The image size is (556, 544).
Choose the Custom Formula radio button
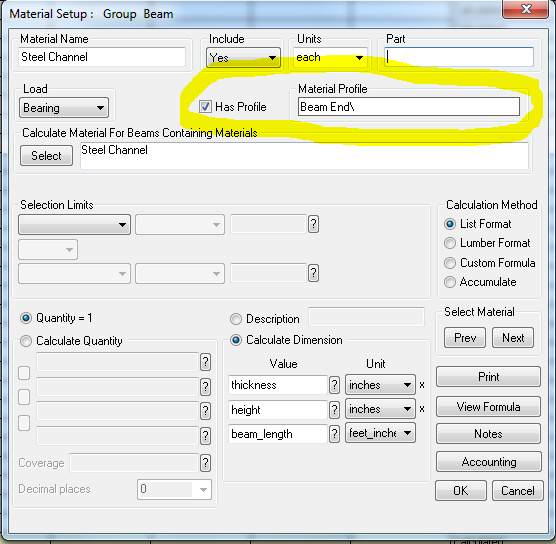click(x=450, y=263)
